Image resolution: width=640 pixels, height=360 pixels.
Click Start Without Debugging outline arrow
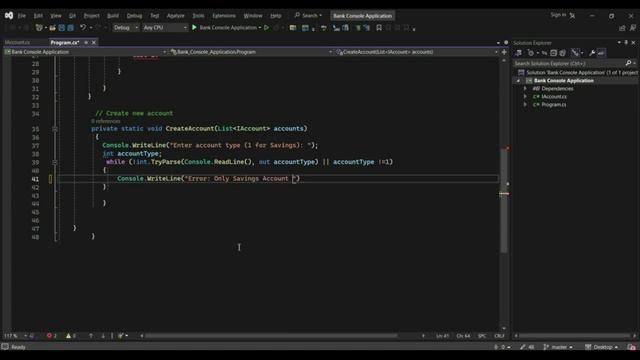[x=267, y=28]
